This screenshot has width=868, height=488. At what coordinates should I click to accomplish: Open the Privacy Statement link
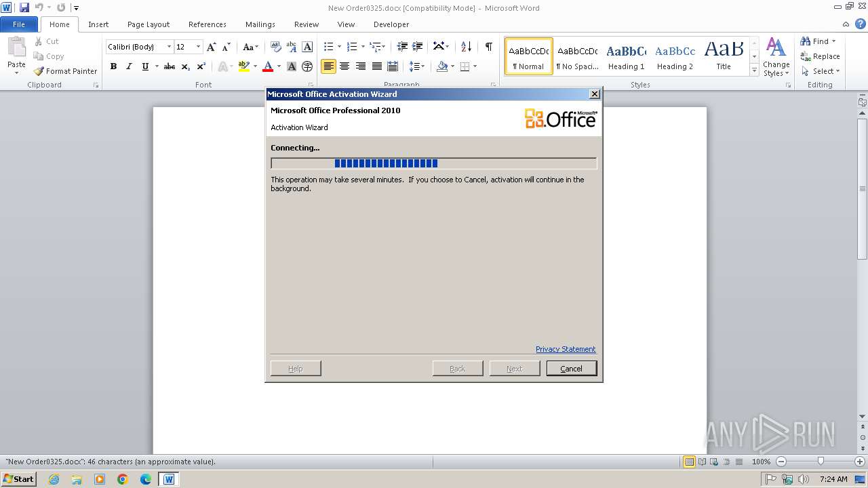coord(566,349)
